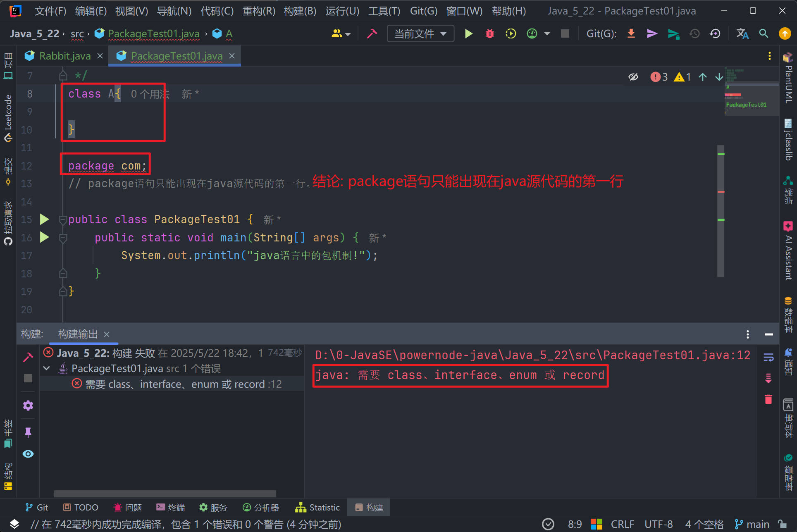Open the 终端 tool window button

tap(170, 507)
